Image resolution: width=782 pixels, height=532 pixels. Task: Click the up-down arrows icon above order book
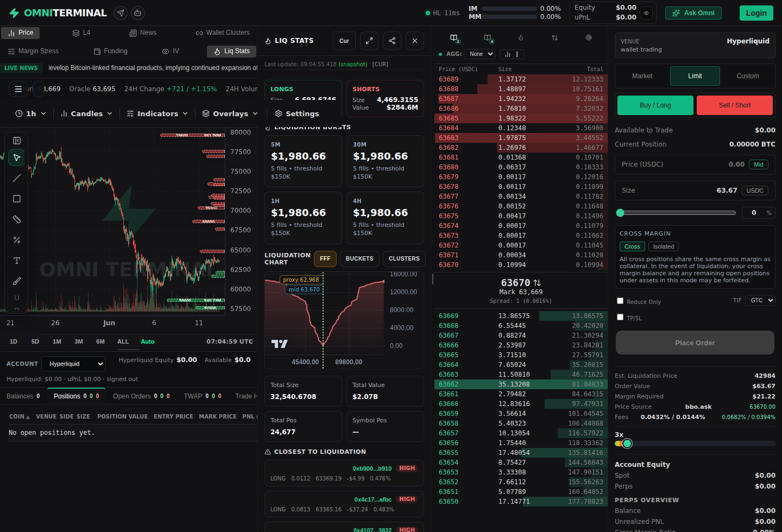click(x=554, y=38)
